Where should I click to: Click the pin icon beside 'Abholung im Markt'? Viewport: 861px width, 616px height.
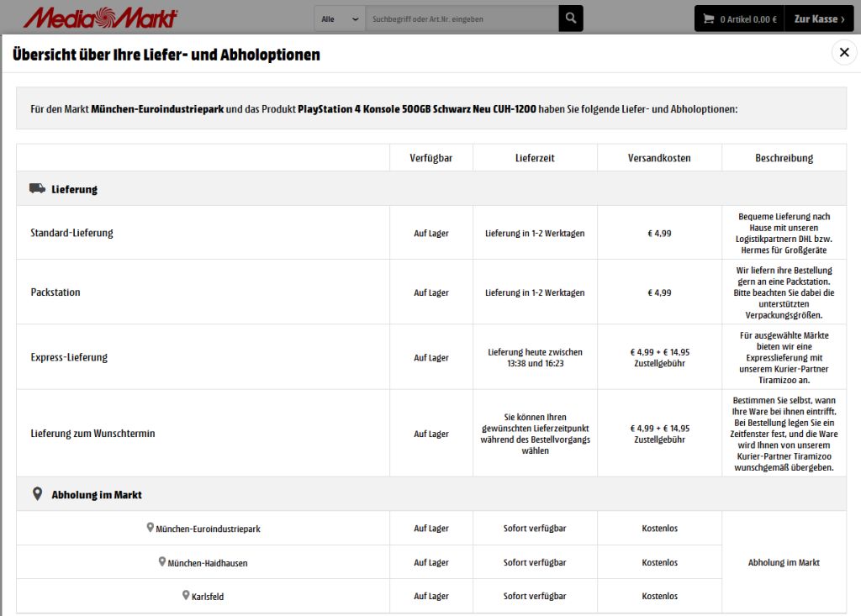37,493
